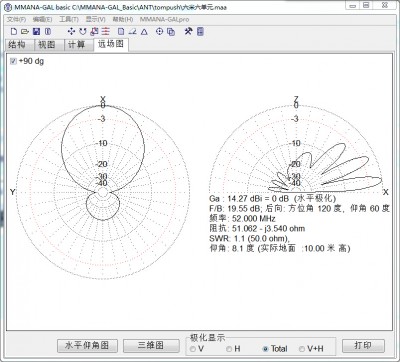Image resolution: width=400 pixels, height=362 pixels.
Task: Click the window title text MMANA-GAL basic
Action: click(42, 7)
